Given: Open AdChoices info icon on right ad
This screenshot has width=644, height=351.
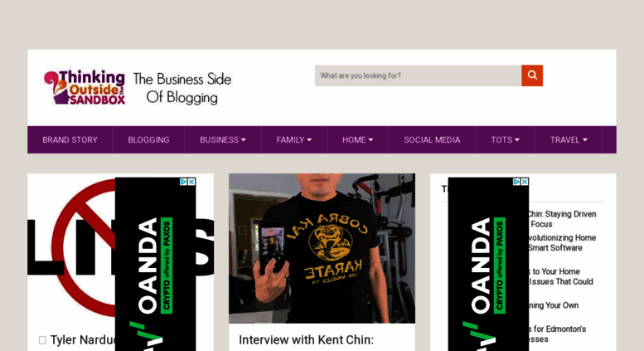Looking at the screenshot, I should [516, 182].
